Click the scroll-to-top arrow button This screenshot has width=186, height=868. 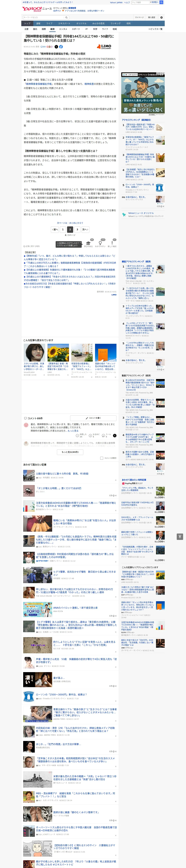180,536
